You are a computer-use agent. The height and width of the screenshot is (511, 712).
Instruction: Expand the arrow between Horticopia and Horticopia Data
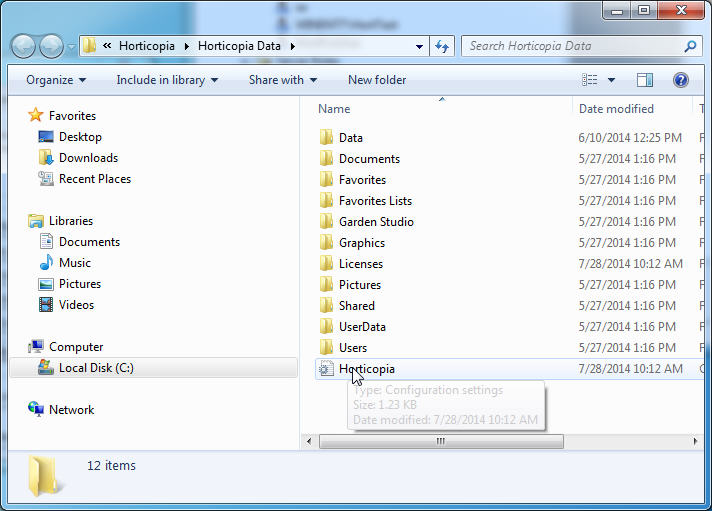[x=187, y=46]
